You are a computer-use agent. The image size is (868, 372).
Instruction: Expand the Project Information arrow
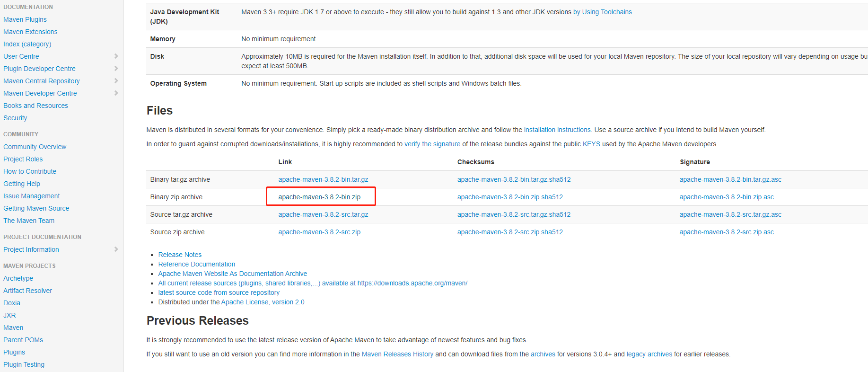click(116, 249)
